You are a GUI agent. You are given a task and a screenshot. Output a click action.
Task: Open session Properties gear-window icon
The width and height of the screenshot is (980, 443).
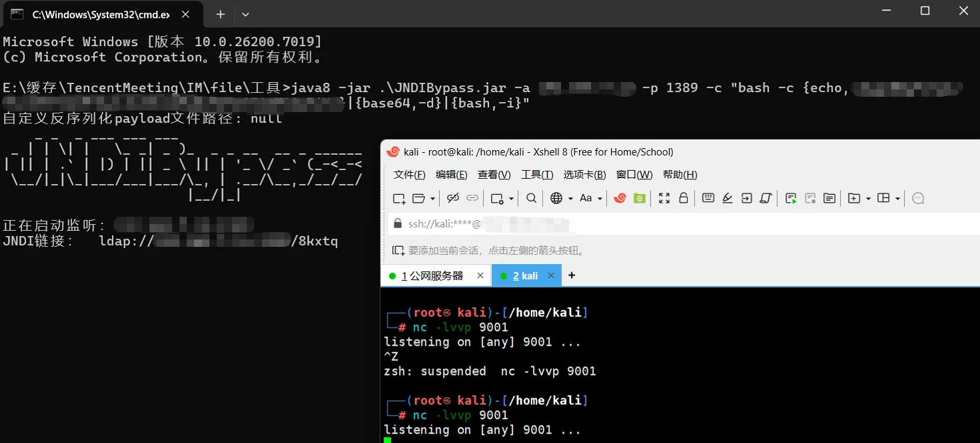tap(497, 198)
